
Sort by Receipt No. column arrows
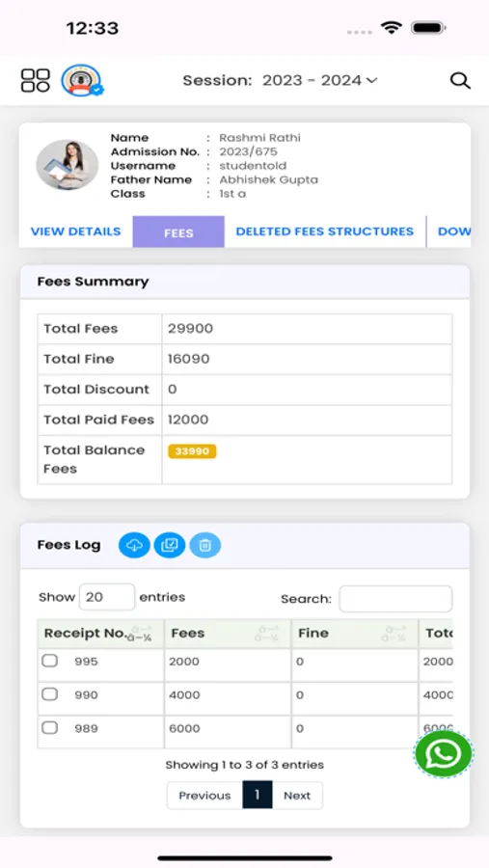[x=140, y=634]
